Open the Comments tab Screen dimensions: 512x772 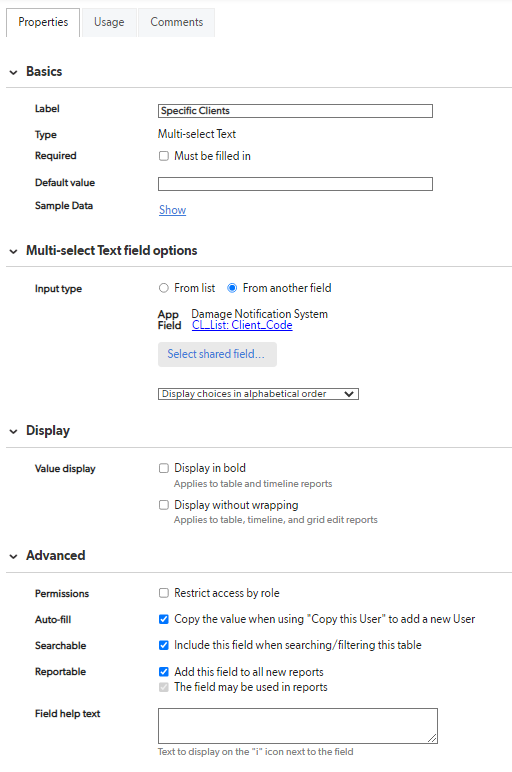(176, 22)
